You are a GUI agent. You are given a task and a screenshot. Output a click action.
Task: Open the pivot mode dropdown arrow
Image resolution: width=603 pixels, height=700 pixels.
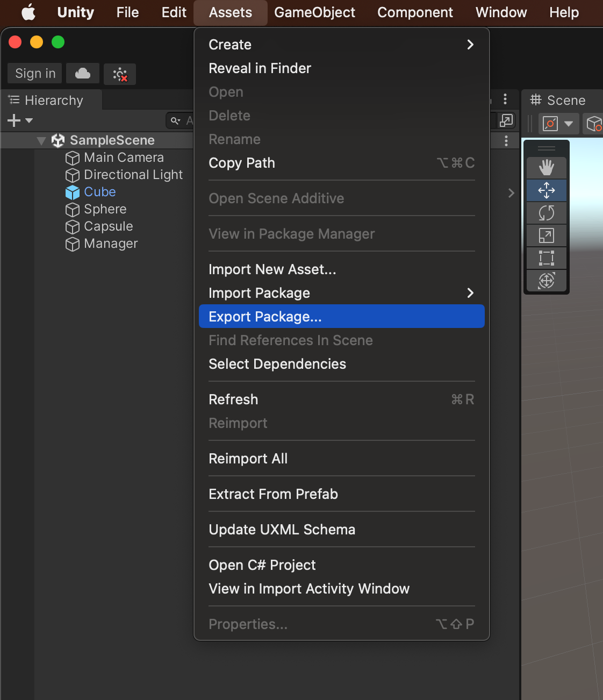569,124
